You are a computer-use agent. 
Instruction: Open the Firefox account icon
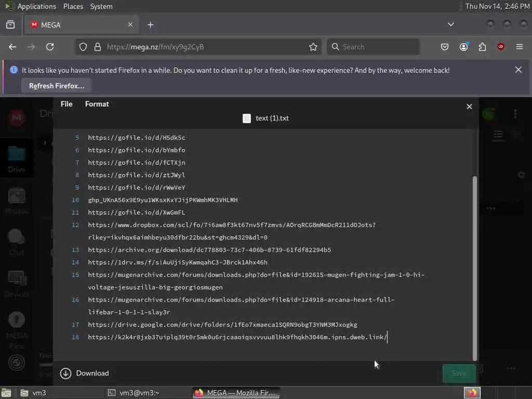coord(463,47)
